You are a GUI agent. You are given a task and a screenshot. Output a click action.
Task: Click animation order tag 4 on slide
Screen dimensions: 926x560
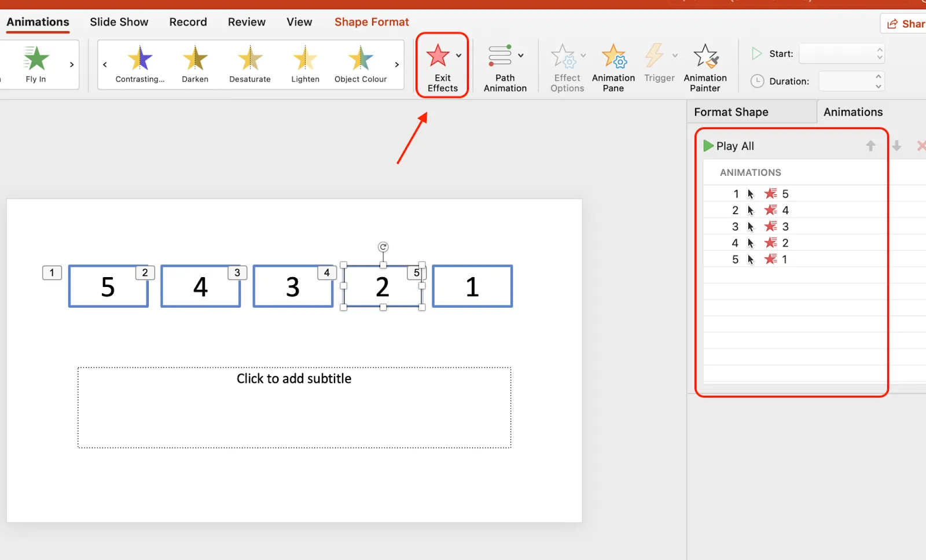pyautogui.click(x=327, y=272)
